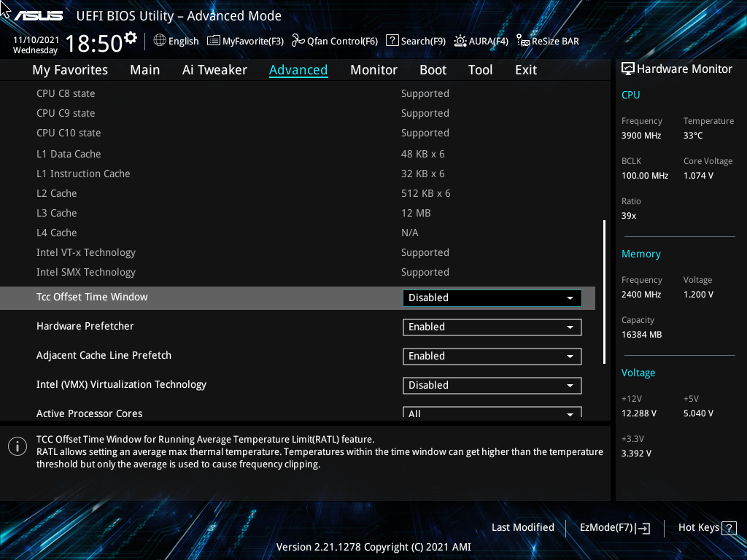Select the Adjacent Cache Line Prefetch label
This screenshot has height=560, width=747.
[104, 355]
